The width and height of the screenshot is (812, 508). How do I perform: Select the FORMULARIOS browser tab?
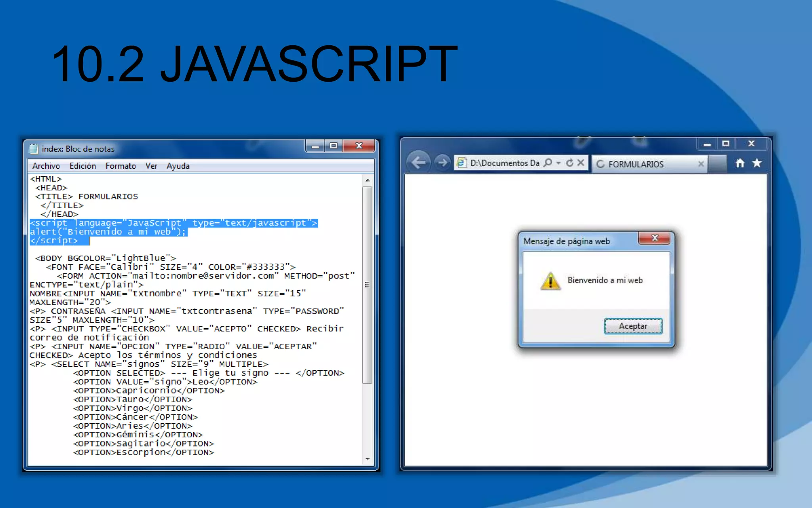(x=650, y=164)
